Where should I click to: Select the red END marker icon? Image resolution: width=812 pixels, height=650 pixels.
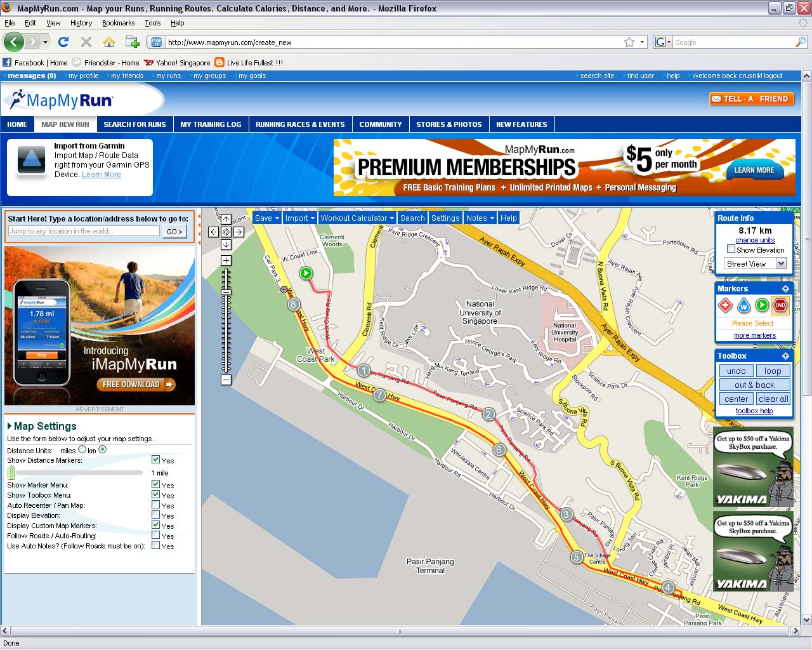(x=780, y=306)
